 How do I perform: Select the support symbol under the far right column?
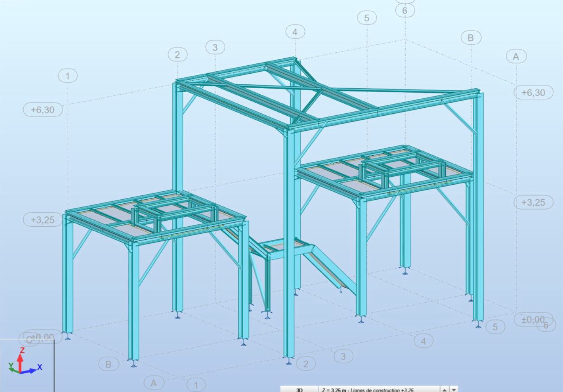(478, 325)
